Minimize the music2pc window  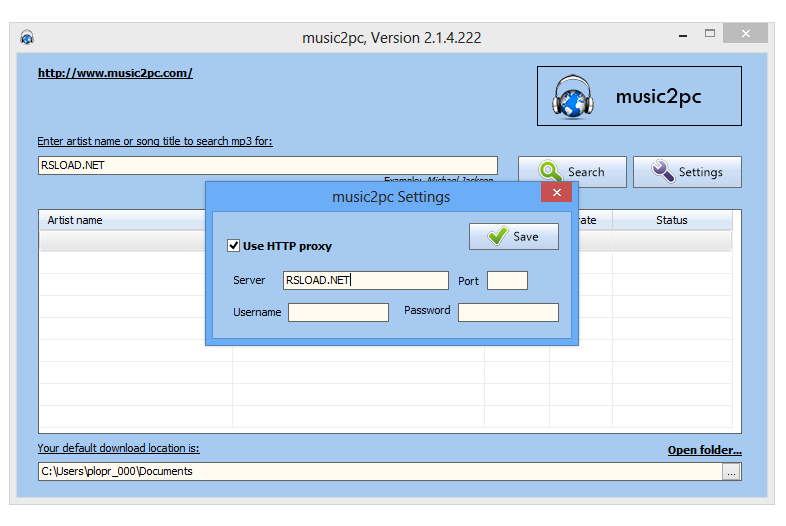click(x=683, y=35)
